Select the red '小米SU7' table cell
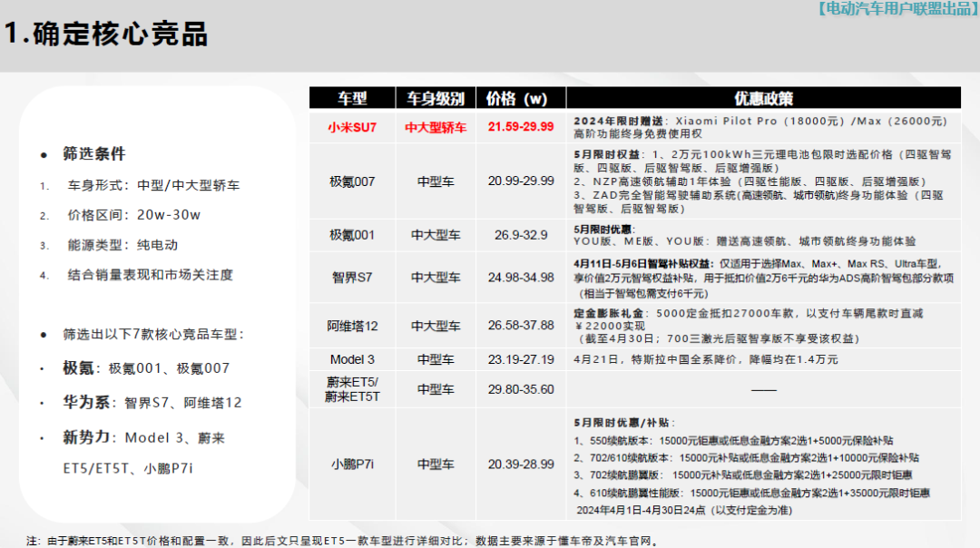The image size is (980, 548). click(352, 127)
